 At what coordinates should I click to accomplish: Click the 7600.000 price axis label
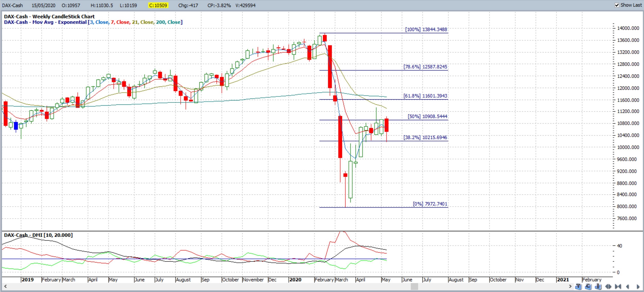pos(627,218)
